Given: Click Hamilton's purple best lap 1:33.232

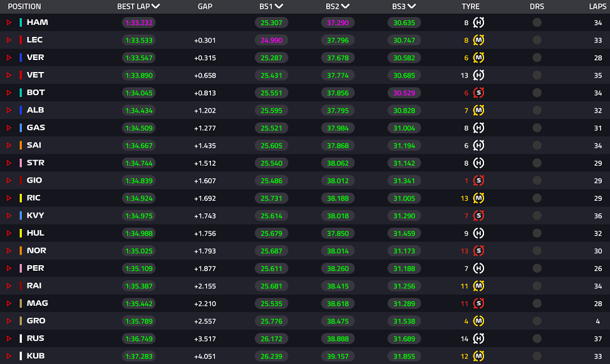Looking at the screenshot, I should [139, 23].
